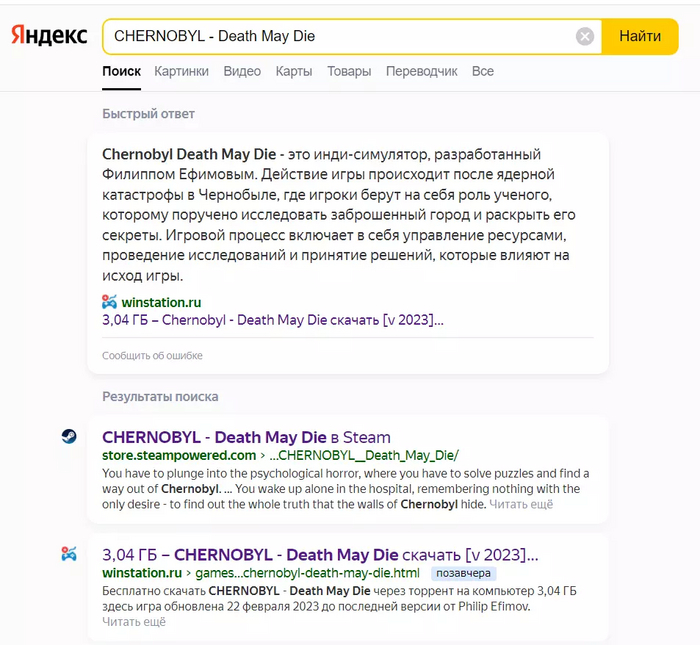Focus the search field containing CHERNOBYL query

tap(340, 37)
